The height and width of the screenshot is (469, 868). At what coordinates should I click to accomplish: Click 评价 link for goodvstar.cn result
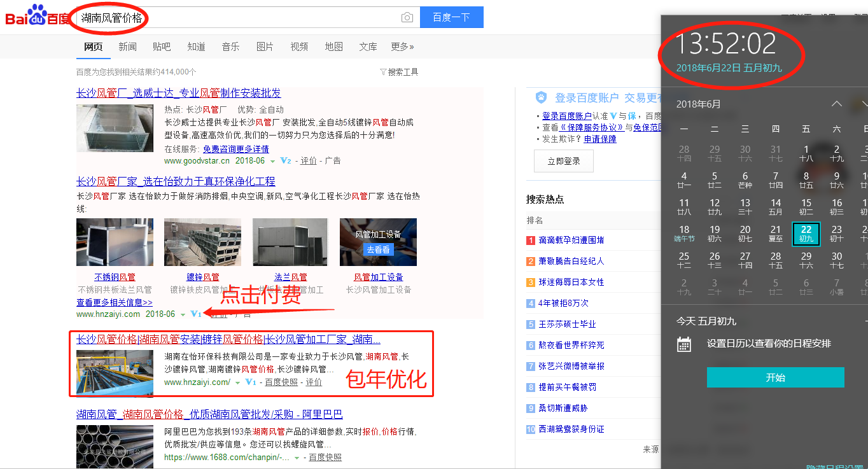point(309,161)
